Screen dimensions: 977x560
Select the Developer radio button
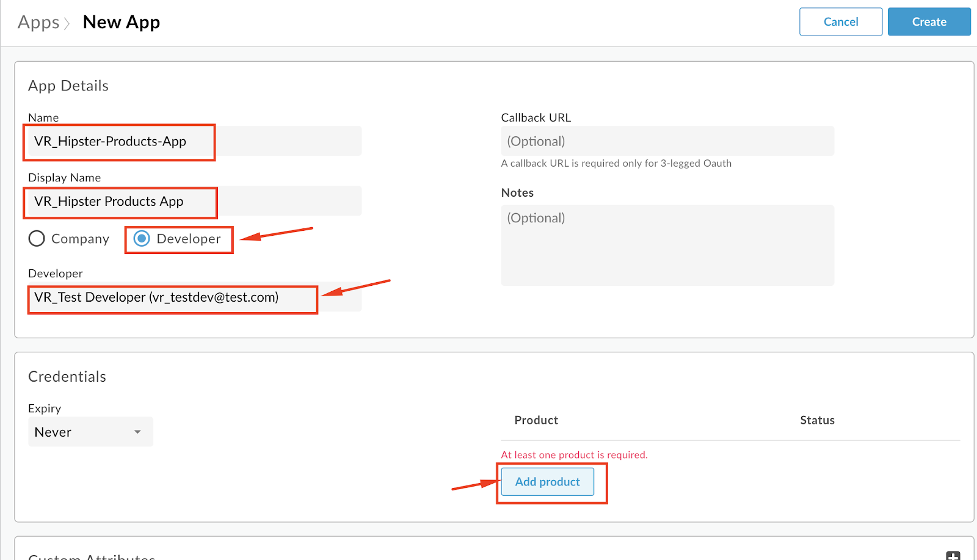[142, 238]
